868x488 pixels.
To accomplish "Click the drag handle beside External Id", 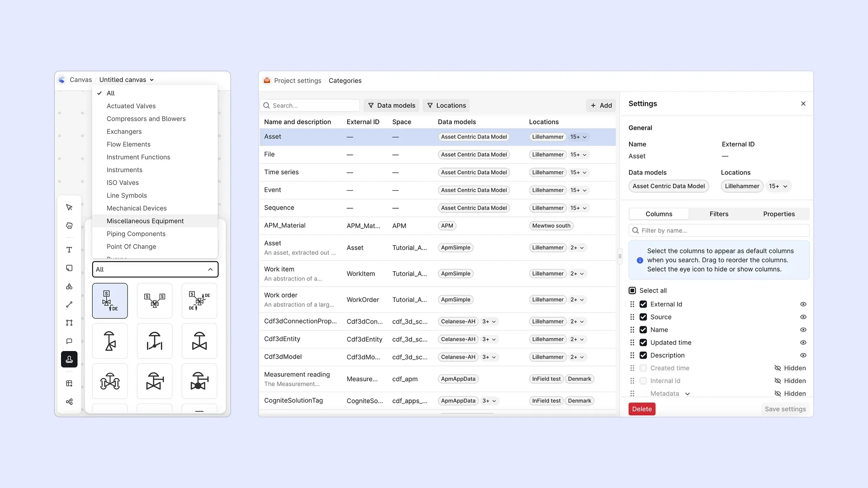I will click(x=632, y=305).
